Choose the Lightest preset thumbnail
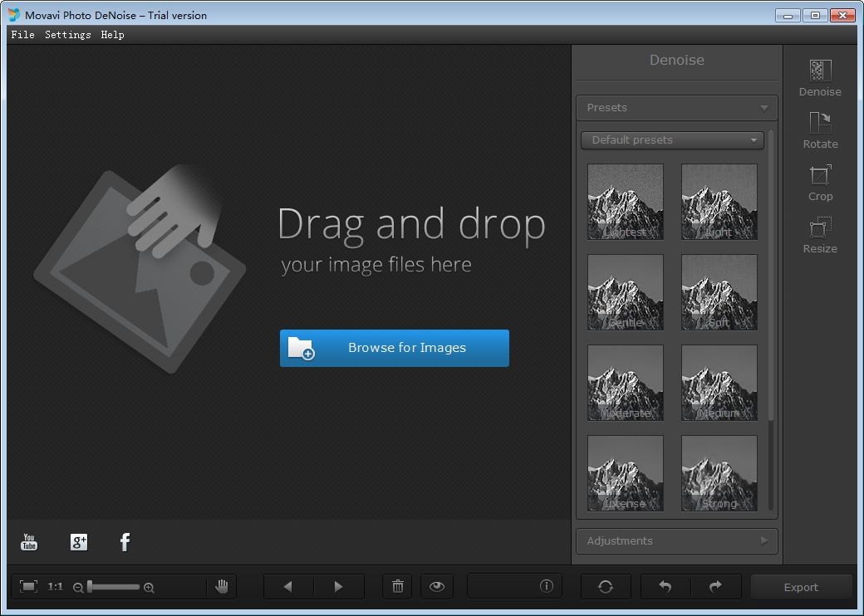The height and width of the screenshot is (616, 864). [x=626, y=202]
